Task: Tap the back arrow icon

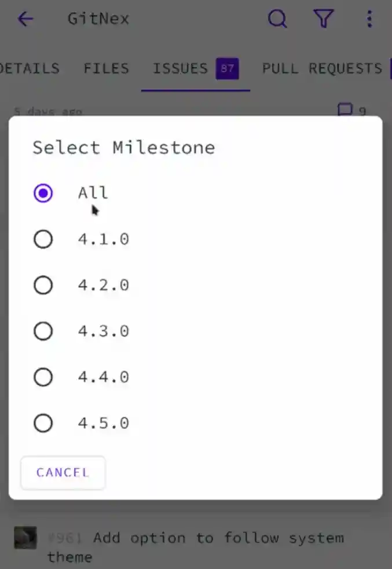Action: coord(25,19)
